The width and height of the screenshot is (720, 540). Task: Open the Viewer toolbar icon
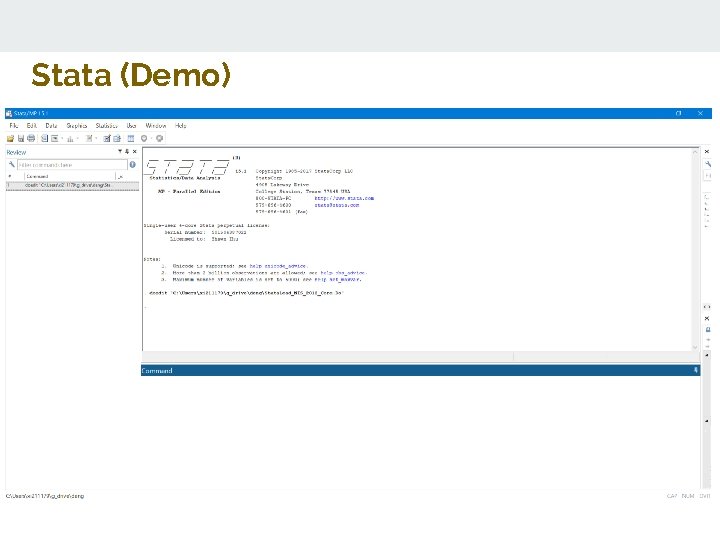pos(55,138)
